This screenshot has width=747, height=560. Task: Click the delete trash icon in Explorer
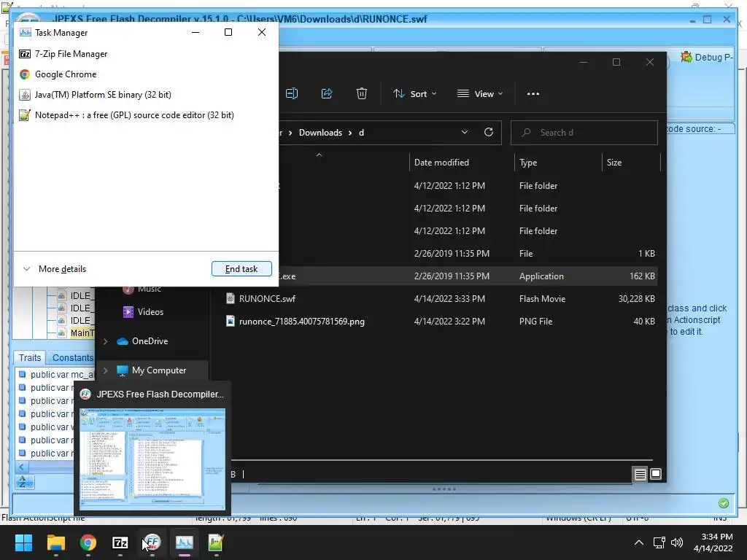pyautogui.click(x=362, y=94)
